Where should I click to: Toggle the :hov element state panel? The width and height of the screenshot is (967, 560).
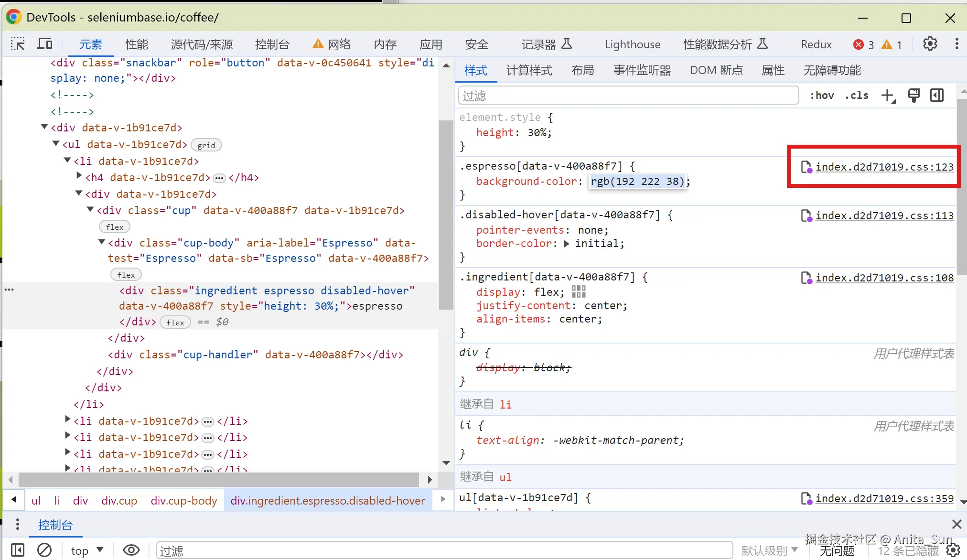pyautogui.click(x=822, y=96)
